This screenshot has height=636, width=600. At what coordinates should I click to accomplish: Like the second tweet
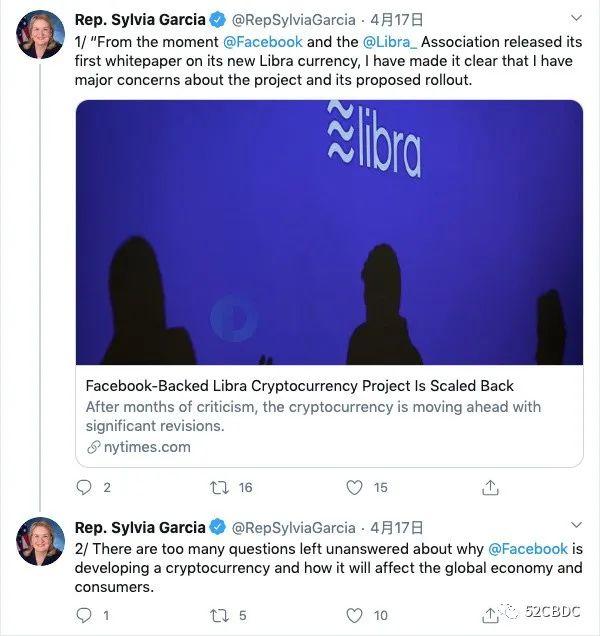[x=354, y=615]
